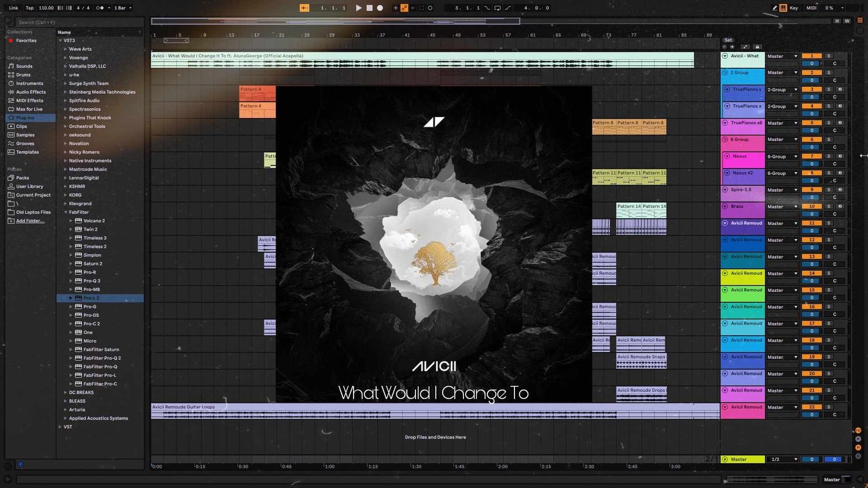Toggle the Follow playback button
868x488 pixels.
coord(304,8)
